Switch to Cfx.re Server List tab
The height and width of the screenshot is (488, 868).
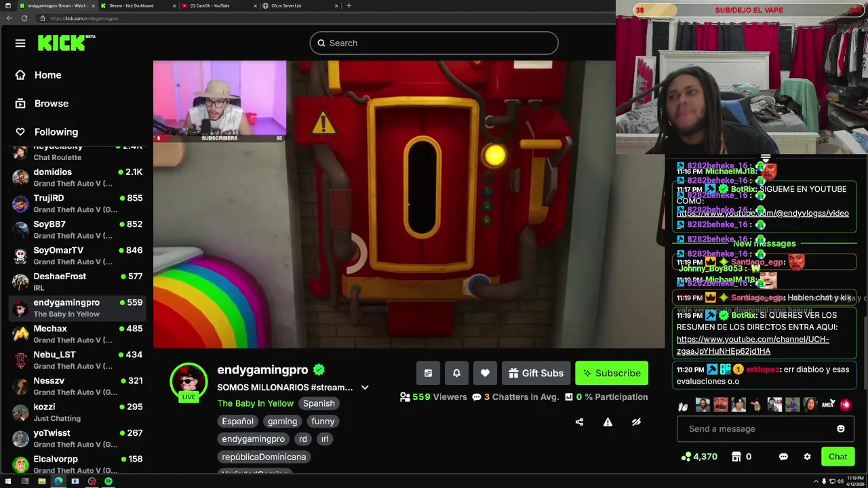pos(300,5)
